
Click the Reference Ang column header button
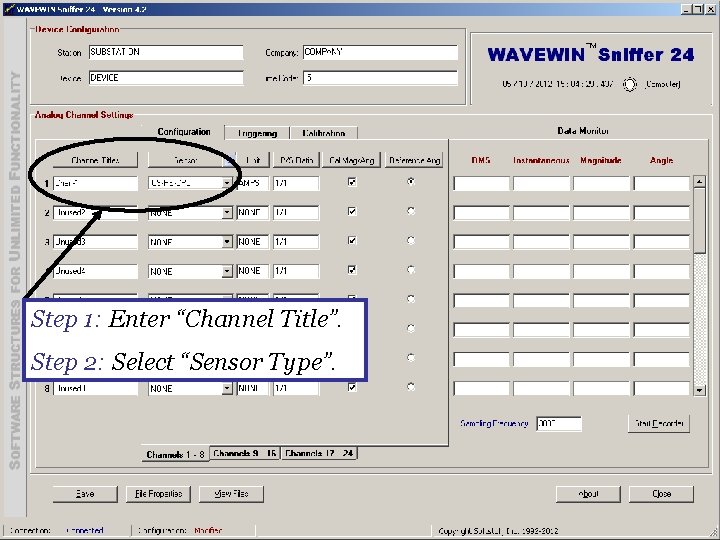coord(414,160)
